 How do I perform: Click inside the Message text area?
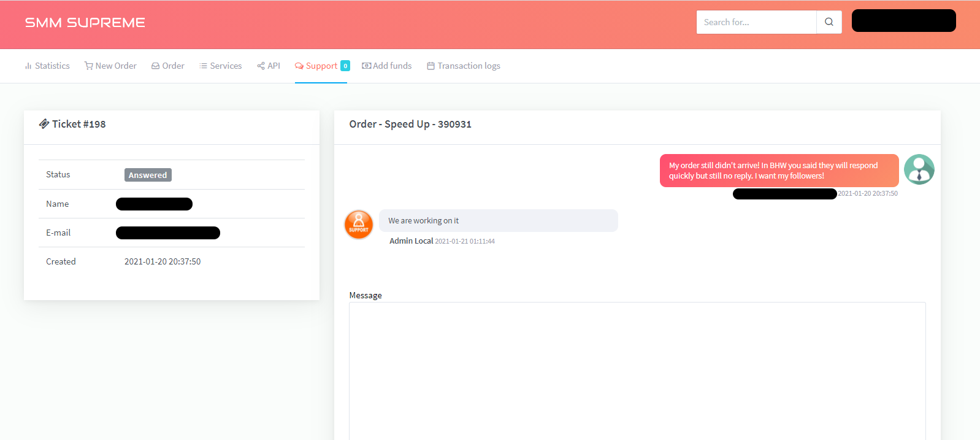point(637,371)
